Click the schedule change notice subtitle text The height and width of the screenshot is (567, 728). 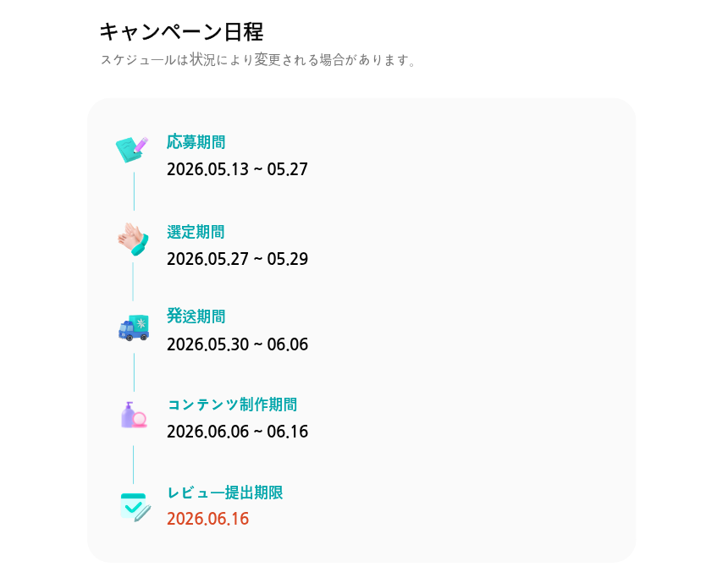[258, 60]
